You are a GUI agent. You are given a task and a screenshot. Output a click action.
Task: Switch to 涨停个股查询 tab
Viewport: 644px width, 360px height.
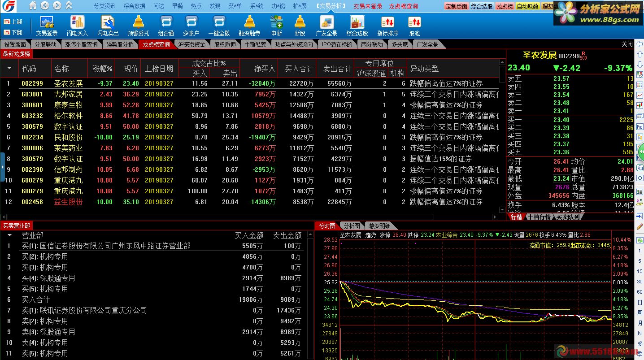coord(81,44)
